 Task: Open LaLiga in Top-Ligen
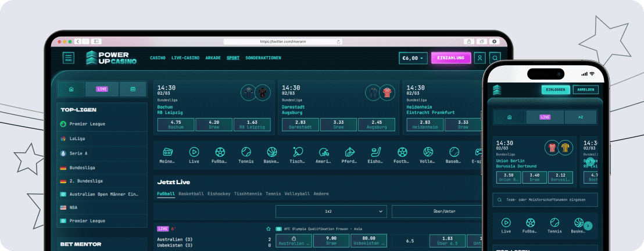(x=102, y=138)
